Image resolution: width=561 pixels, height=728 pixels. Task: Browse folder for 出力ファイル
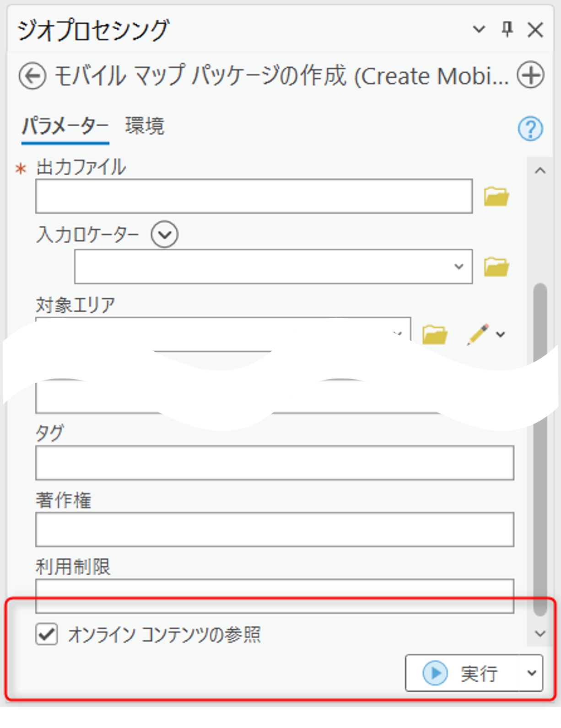pyautogui.click(x=496, y=196)
